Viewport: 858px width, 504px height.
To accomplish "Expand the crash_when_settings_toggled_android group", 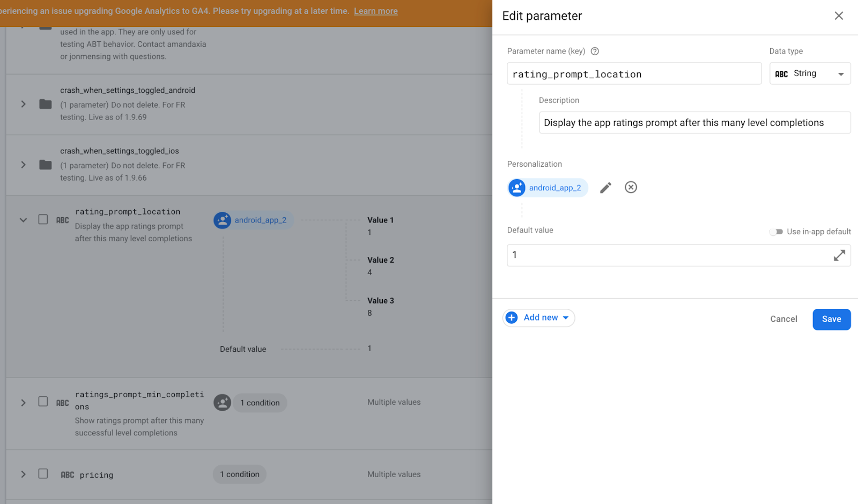I will pos(23,104).
